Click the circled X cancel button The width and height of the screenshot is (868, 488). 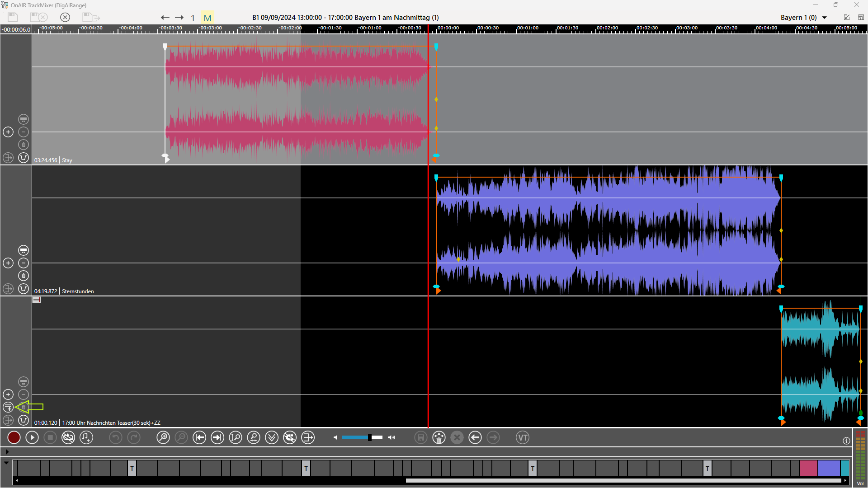[x=65, y=17]
